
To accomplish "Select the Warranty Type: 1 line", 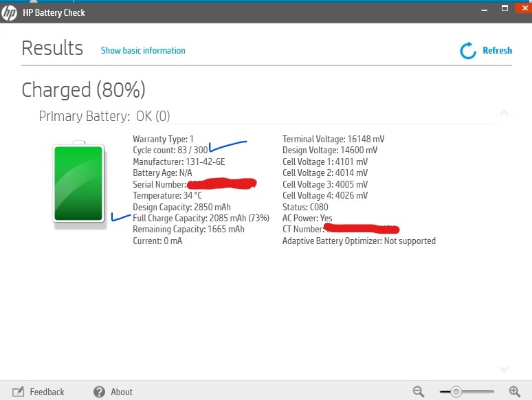I will click(x=163, y=139).
